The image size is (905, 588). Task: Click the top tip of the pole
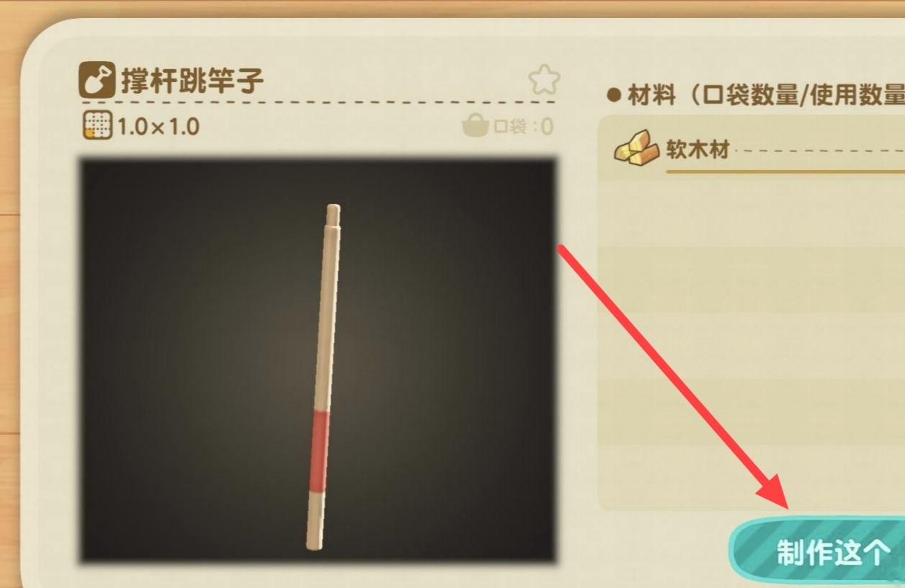333,215
